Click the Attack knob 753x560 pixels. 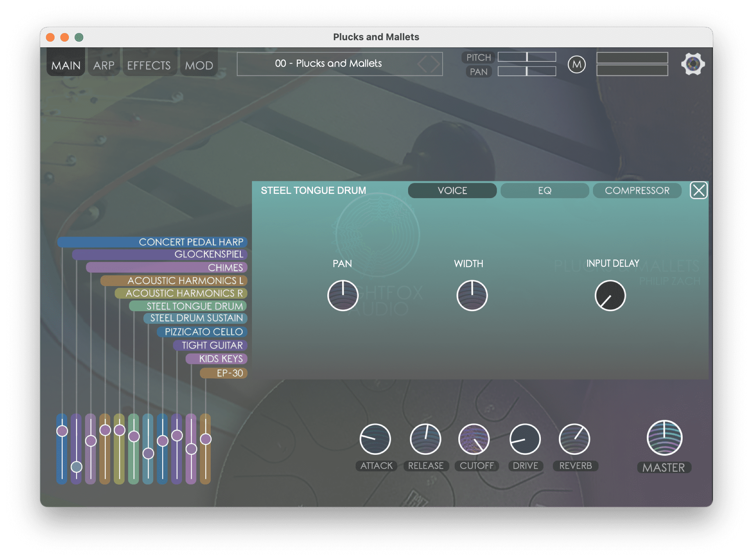click(x=375, y=439)
